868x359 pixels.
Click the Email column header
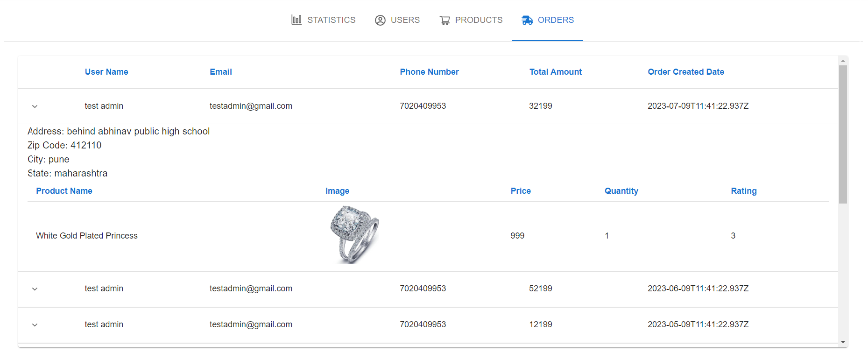[221, 72]
